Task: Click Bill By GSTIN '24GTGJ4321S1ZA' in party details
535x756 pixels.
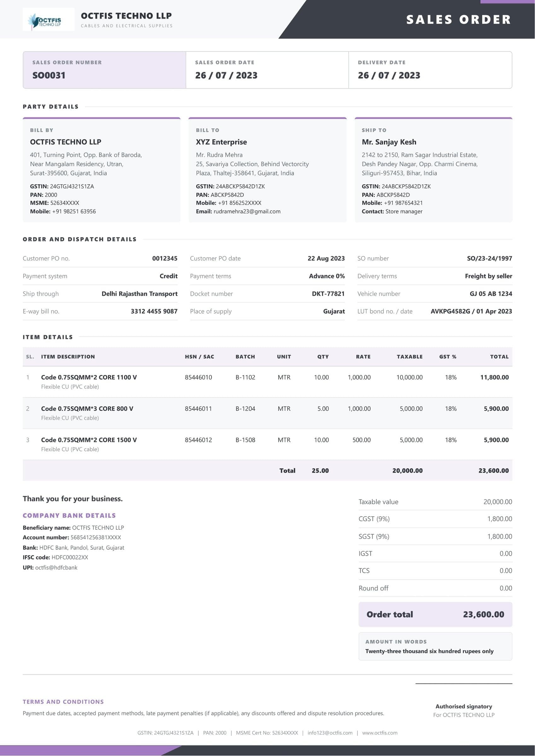Action: [72, 186]
